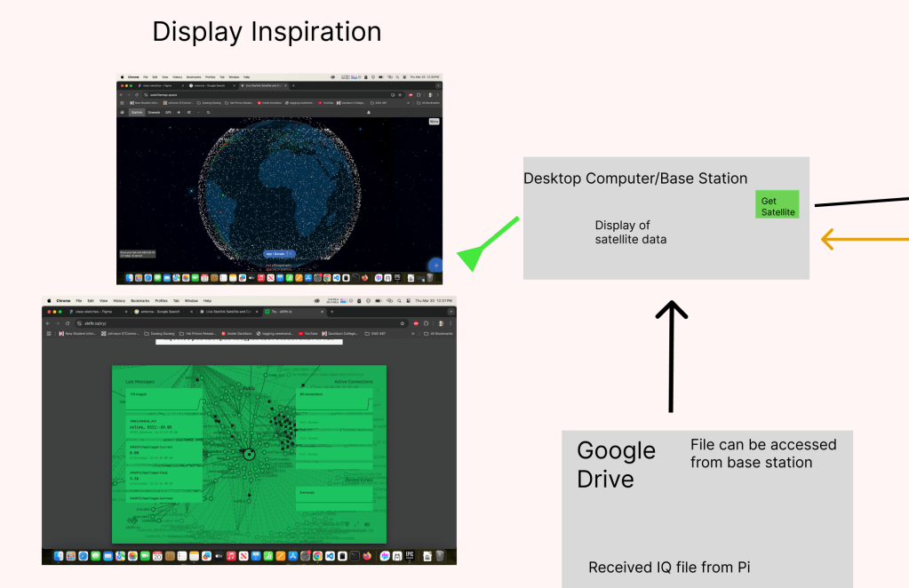Toggle the eye icon in shiftr.io green panel

[x=369, y=525]
